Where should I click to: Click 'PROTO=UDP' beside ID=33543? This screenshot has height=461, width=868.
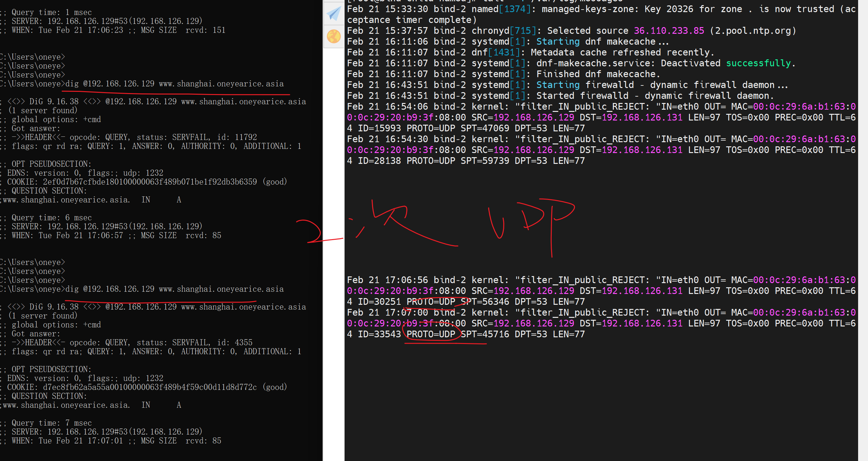click(431, 334)
